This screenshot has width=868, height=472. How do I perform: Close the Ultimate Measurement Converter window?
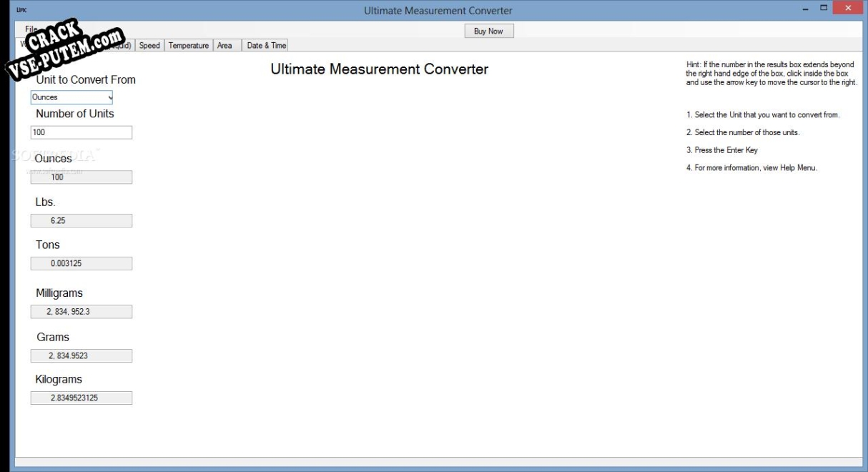[848, 9]
